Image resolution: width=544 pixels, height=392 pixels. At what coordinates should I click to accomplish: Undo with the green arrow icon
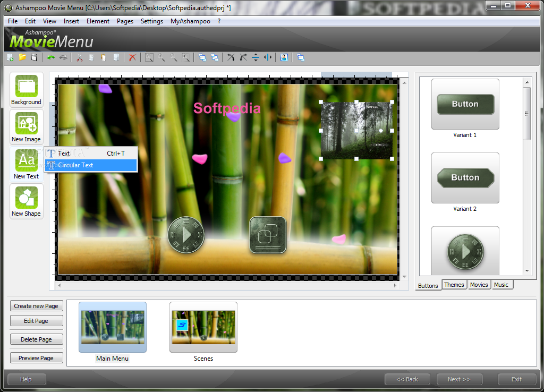coord(51,57)
